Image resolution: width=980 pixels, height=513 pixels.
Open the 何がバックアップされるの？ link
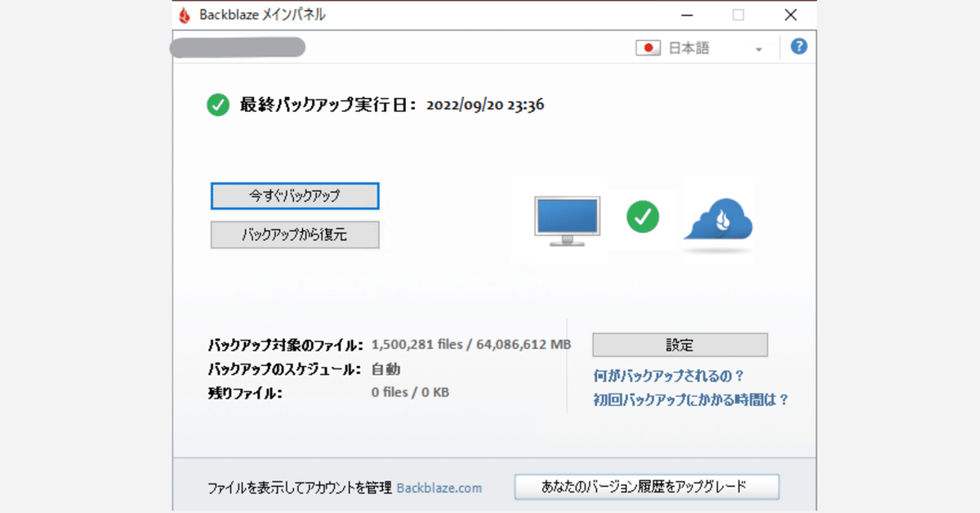[x=669, y=376]
